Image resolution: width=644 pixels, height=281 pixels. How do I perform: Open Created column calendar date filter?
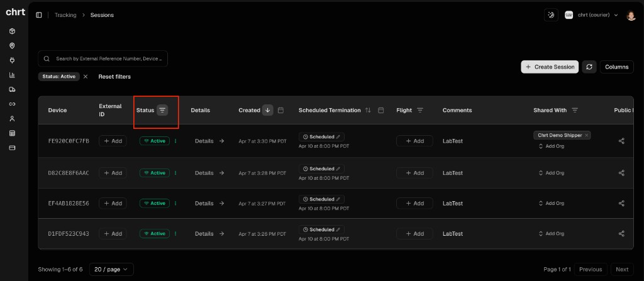pyautogui.click(x=280, y=110)
